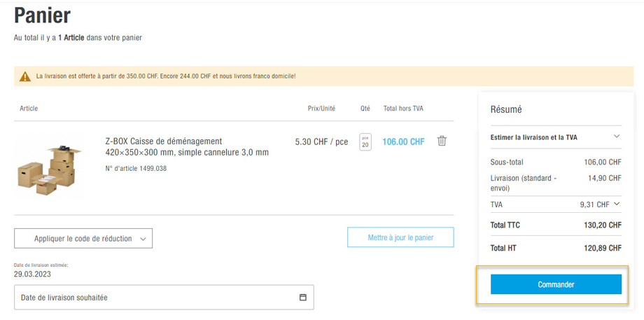The height and width of the screenshot is (320, 644).
Task: Click the "Livraison (standard - envoi)" summary line
Action: pos(556,183)
